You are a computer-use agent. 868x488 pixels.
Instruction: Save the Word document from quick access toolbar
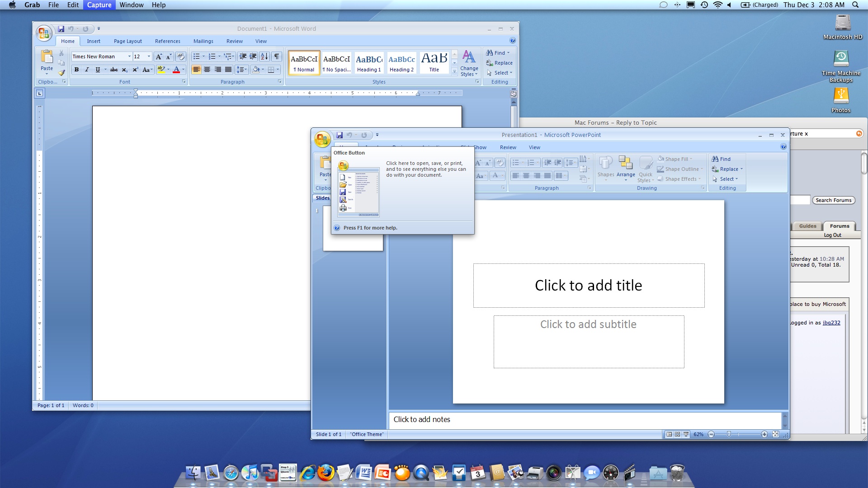pos(61,29)
